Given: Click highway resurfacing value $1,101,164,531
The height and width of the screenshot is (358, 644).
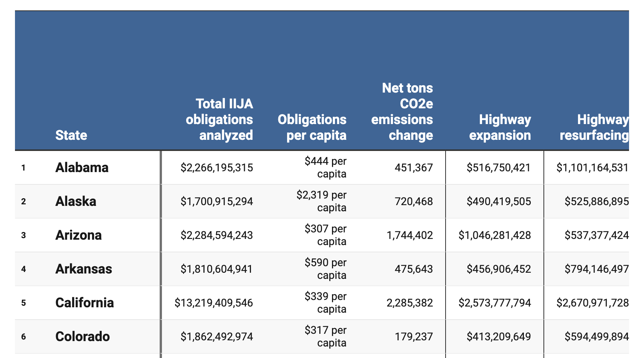Looking at the screenshot, I should pos(593,167).
